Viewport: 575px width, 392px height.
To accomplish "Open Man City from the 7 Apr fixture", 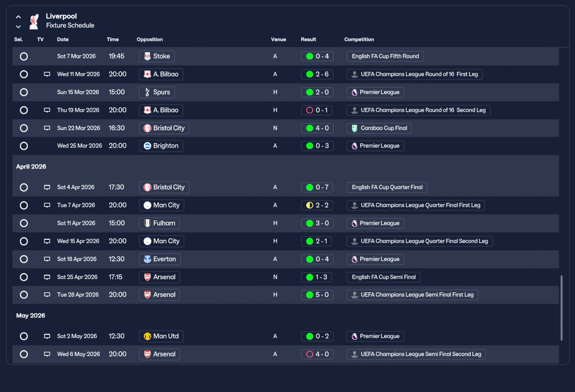I will click(162, 205).
